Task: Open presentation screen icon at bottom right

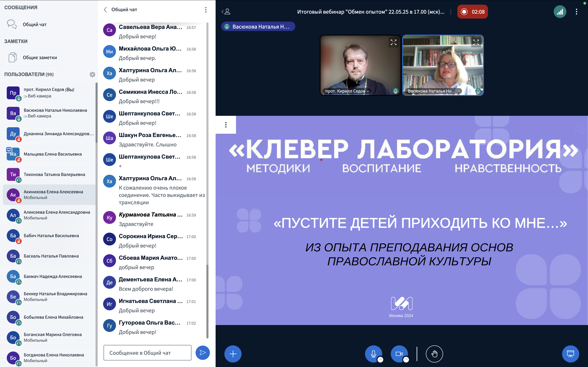Action: [x=570, y=354]
